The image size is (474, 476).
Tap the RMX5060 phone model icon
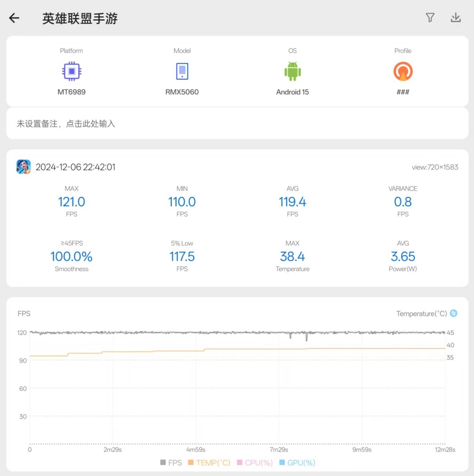coord(182,71)
